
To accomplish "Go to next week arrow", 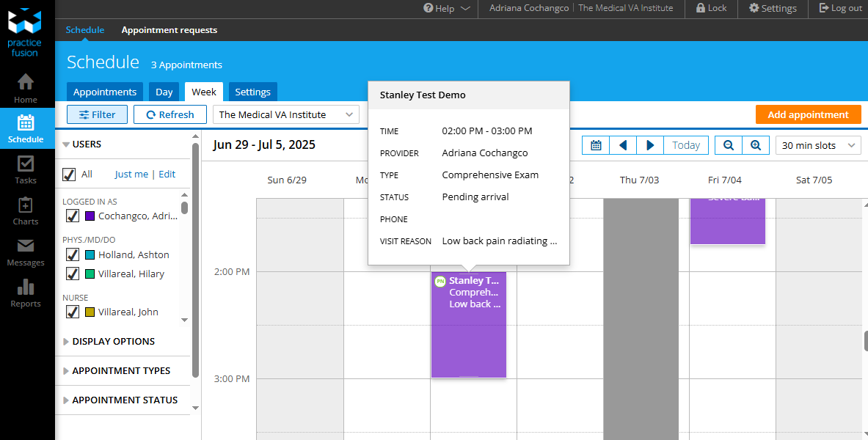I will click(650, 145).
